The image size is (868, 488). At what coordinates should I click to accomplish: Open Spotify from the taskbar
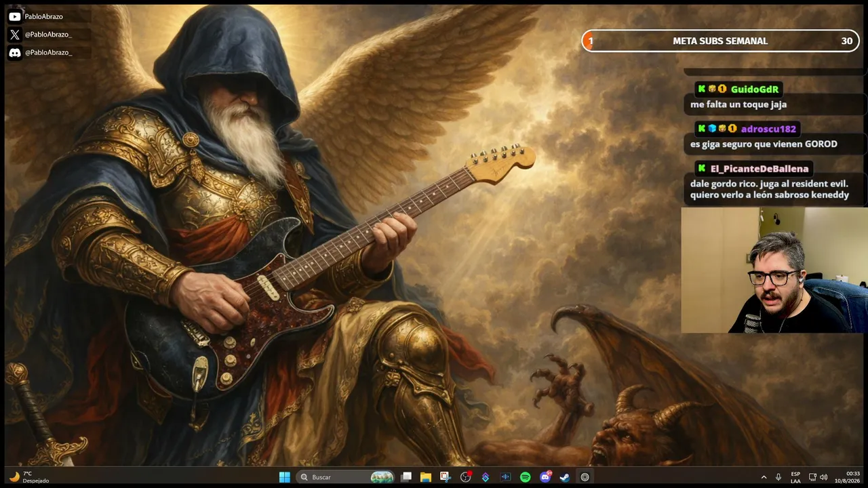point(525,477)
